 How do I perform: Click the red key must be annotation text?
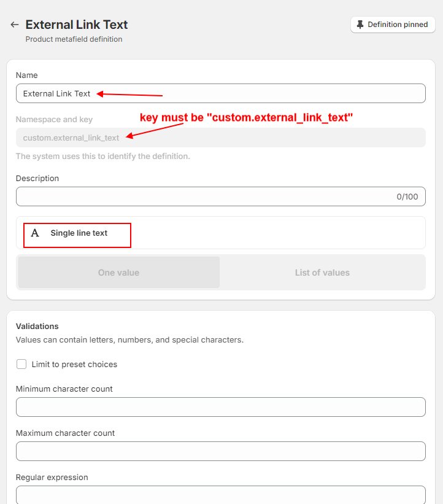coord(247,117)
